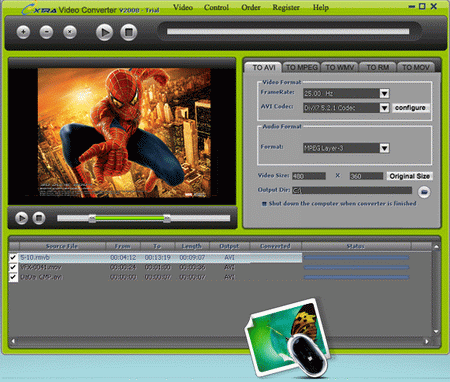Open the FrameRate dropdown arrow
Image resolution: width=450 pixels, height=382 pixels.
(384, 93)
